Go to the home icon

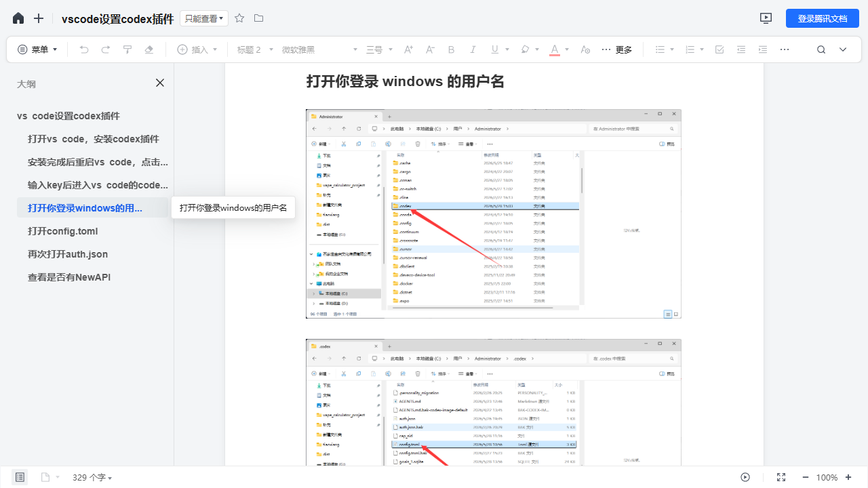18,18
